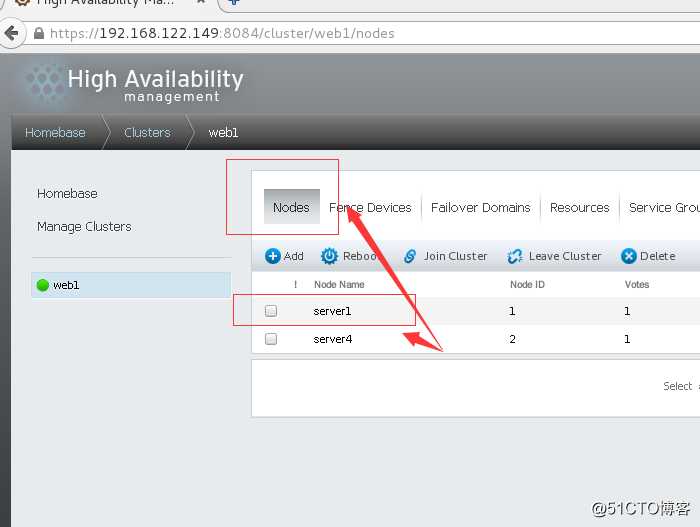700x527 pixels.
Task: Click the Join Cluster button label
Action: (455, 256)
